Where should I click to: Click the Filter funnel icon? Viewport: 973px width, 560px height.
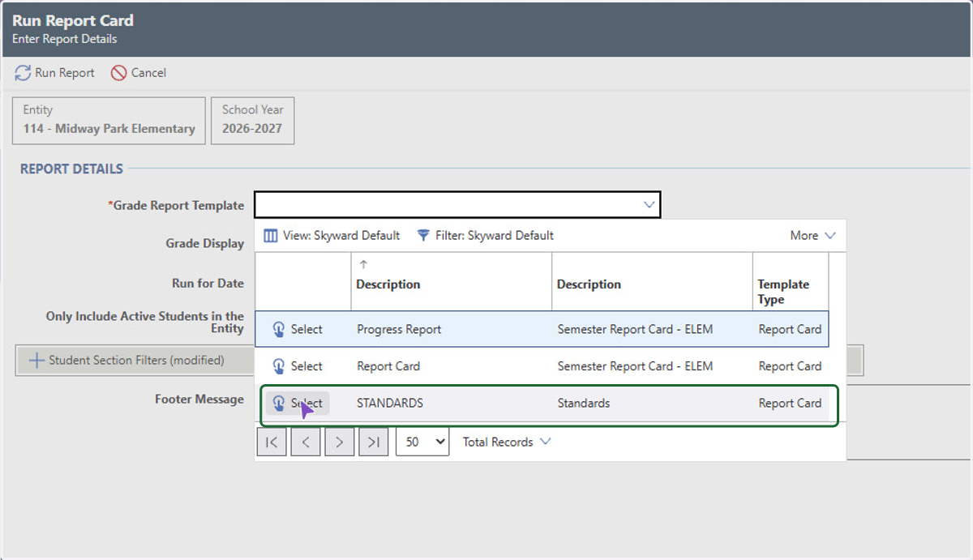423,235
